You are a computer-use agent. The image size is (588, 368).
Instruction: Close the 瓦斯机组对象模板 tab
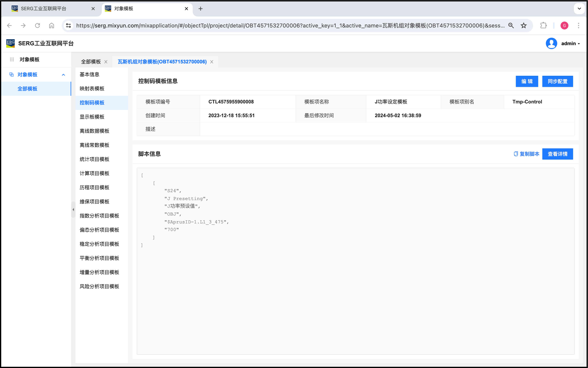[212, 62]
